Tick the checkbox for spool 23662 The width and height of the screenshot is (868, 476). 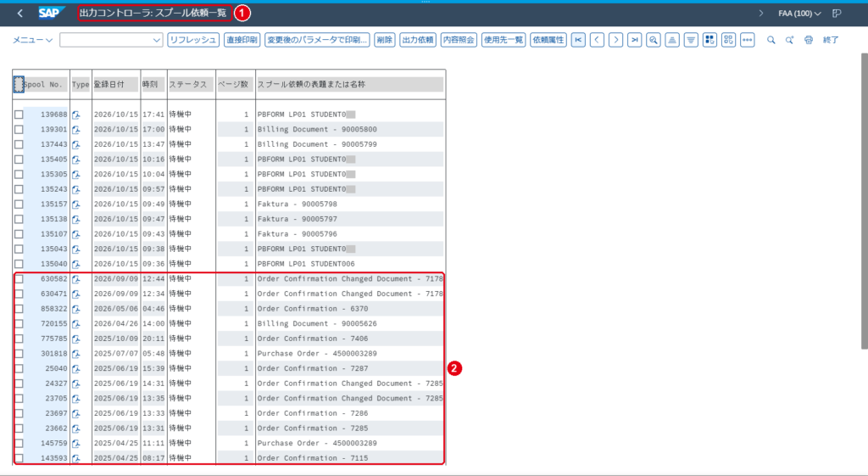[x=19, y=428]
